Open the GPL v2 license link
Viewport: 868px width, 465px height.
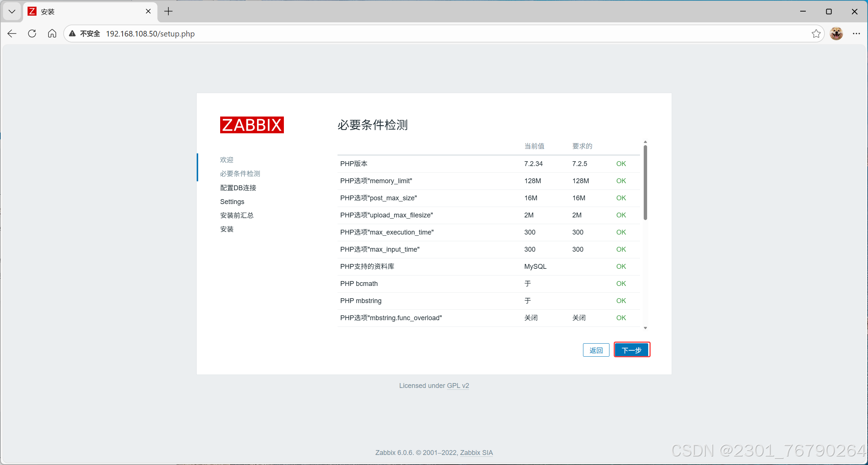(x=458, y=386)
